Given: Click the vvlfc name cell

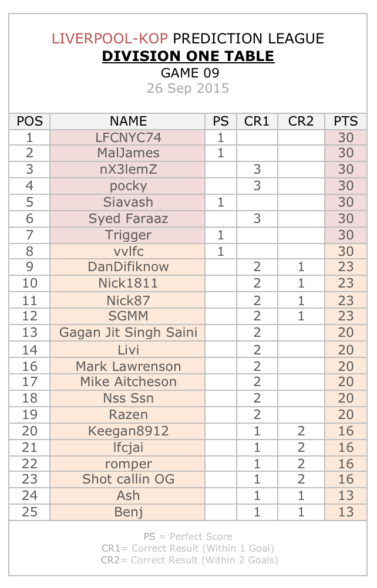Looking at the screenshot, I should click(128, 251).
